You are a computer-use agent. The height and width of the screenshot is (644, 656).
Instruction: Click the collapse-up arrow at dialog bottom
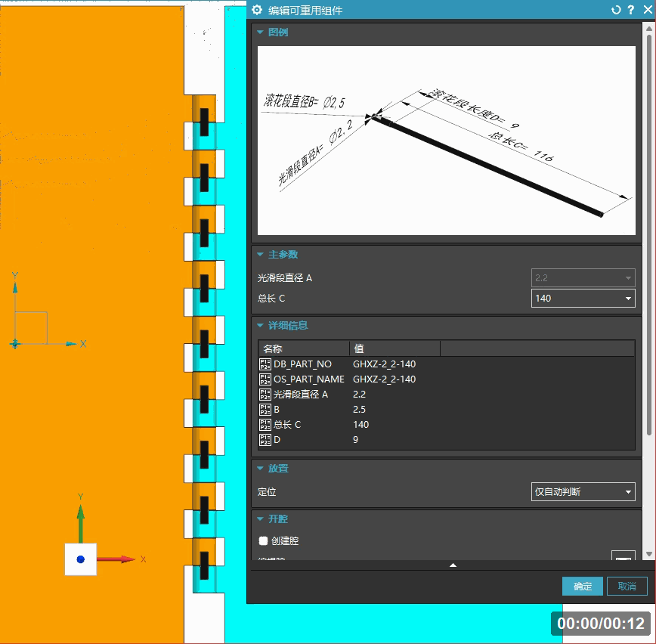[453, 565]
